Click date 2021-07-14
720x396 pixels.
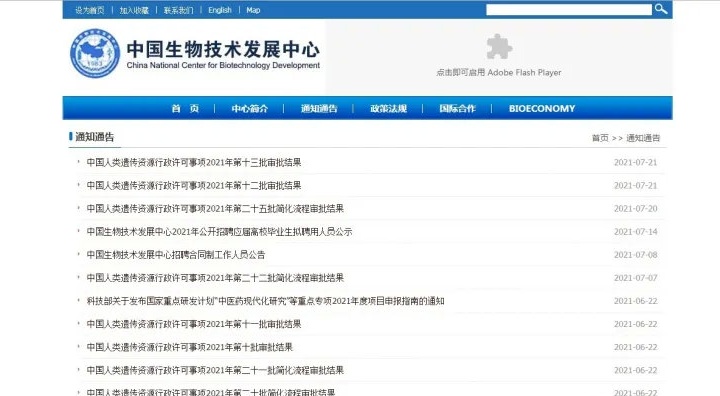(636, 232)
